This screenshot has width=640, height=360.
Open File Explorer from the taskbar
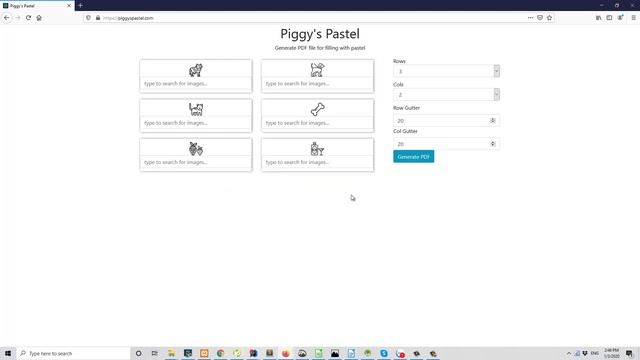point(171,353)
